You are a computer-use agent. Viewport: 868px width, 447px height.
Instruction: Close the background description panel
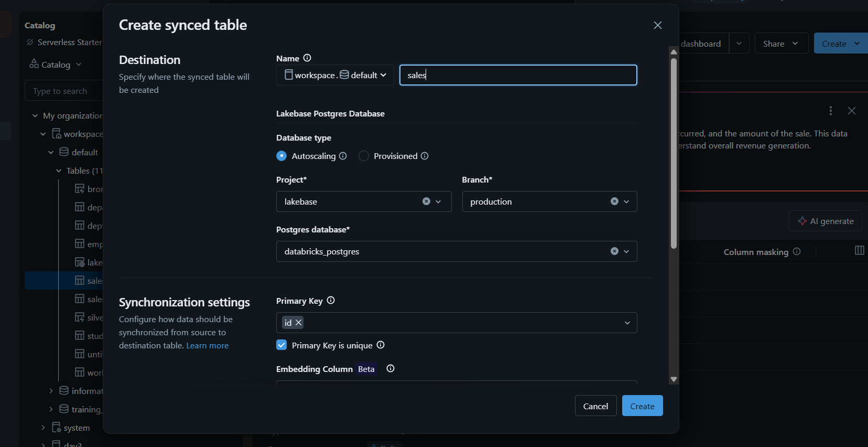(x=852, y=111)
